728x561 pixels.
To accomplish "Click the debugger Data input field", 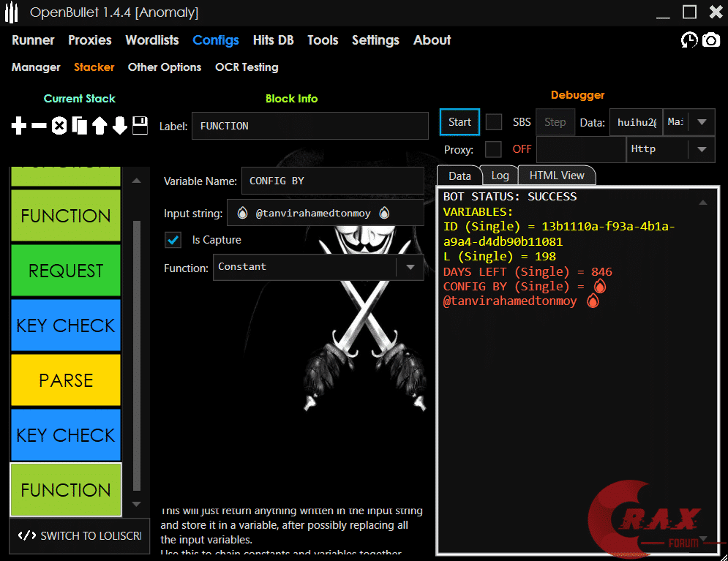I will point(636,122).
